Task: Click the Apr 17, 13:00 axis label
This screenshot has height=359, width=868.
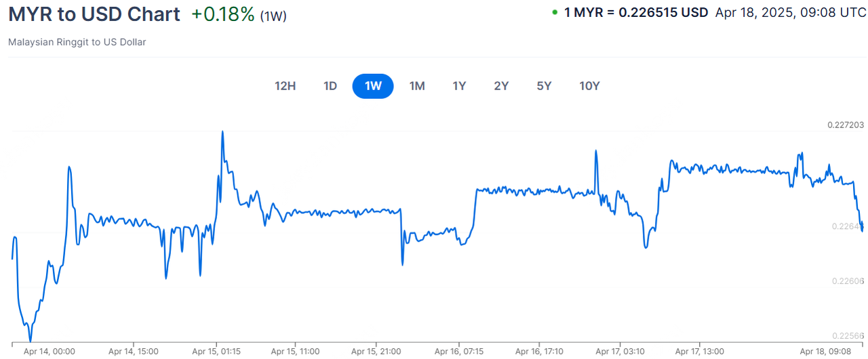Action: (700, 352)
